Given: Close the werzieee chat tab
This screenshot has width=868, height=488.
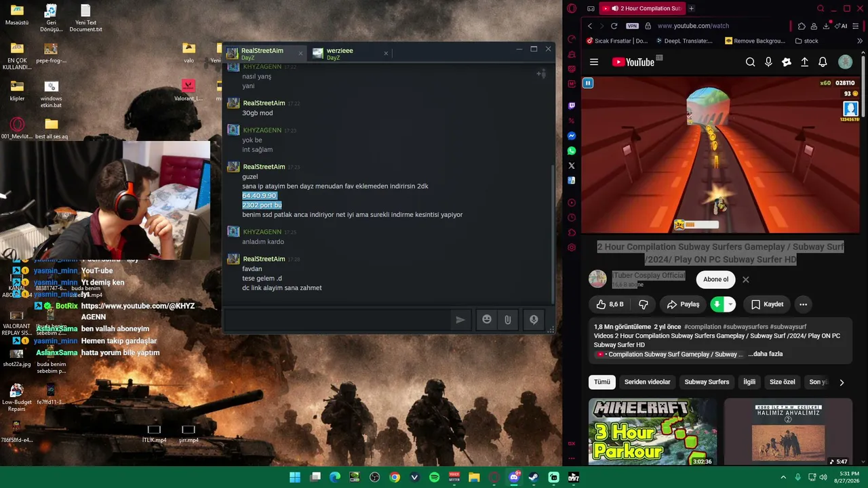Looking at the screenshot, I should [386, 54].
